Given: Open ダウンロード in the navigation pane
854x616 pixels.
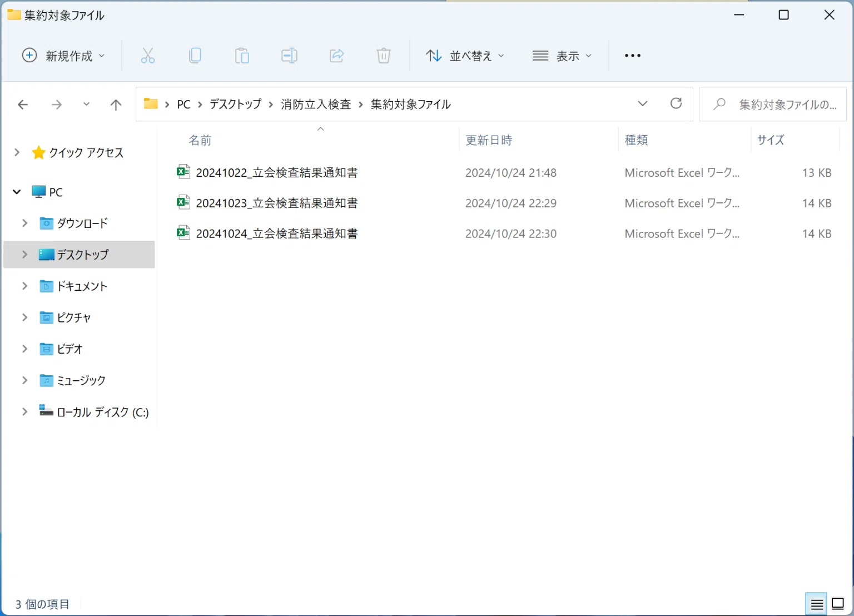Looking at the screenshot, I should click(82, 223).
